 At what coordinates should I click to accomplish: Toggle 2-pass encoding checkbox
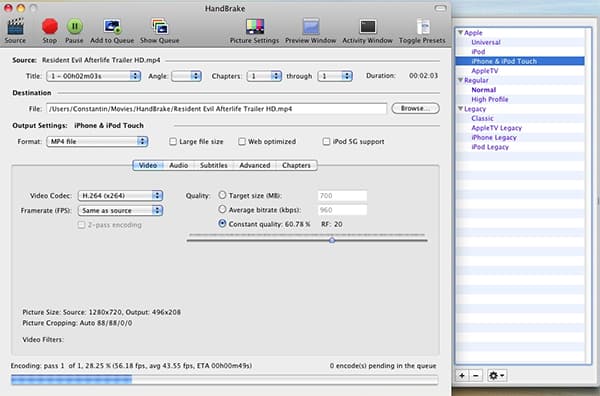[81, 225]
